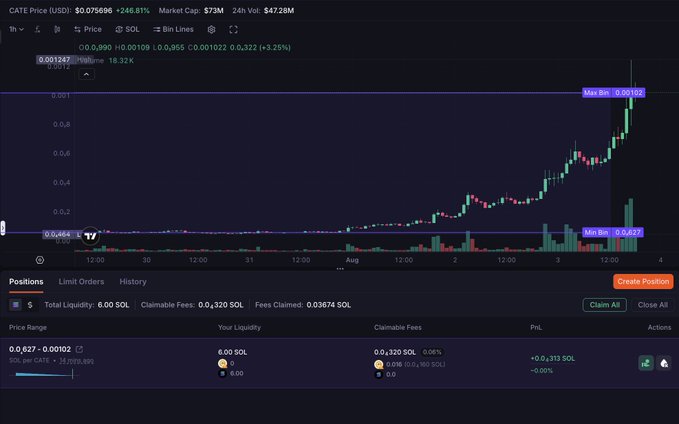The height and width of the screenshot is (424, 679).
Task: Click the CATE price $0.075696 value
Action: pyautogui.click(x=94, y=10)
